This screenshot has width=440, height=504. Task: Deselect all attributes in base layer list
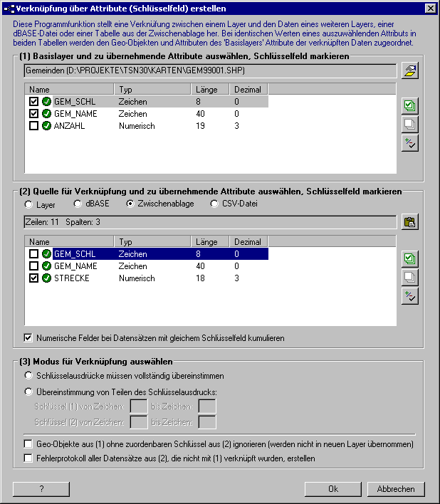pyautogui.click(x=410, y=125)
